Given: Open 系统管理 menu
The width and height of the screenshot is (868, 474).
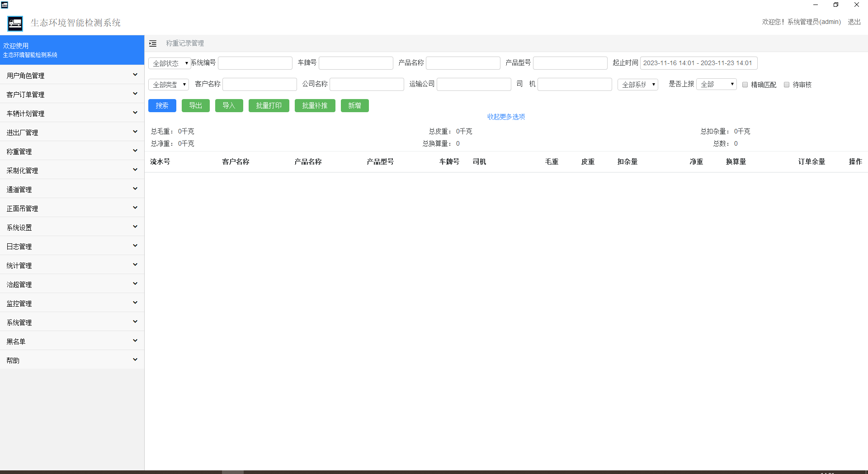Looking at the screenshot, I should point(72,322).
